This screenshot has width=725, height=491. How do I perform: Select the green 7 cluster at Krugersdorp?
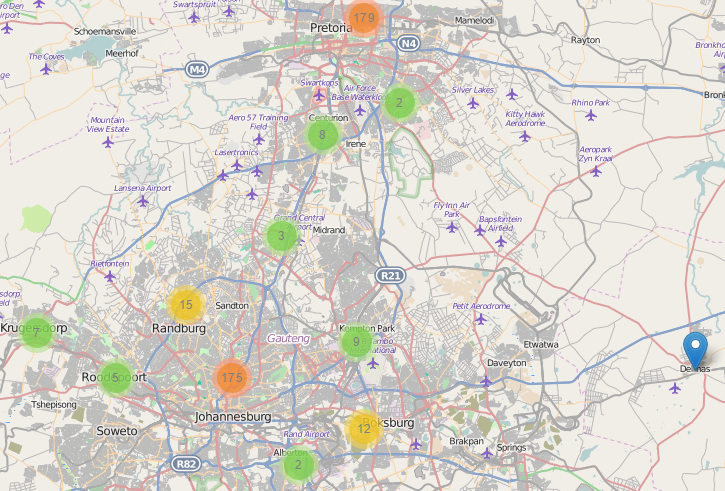pos(37,331)
